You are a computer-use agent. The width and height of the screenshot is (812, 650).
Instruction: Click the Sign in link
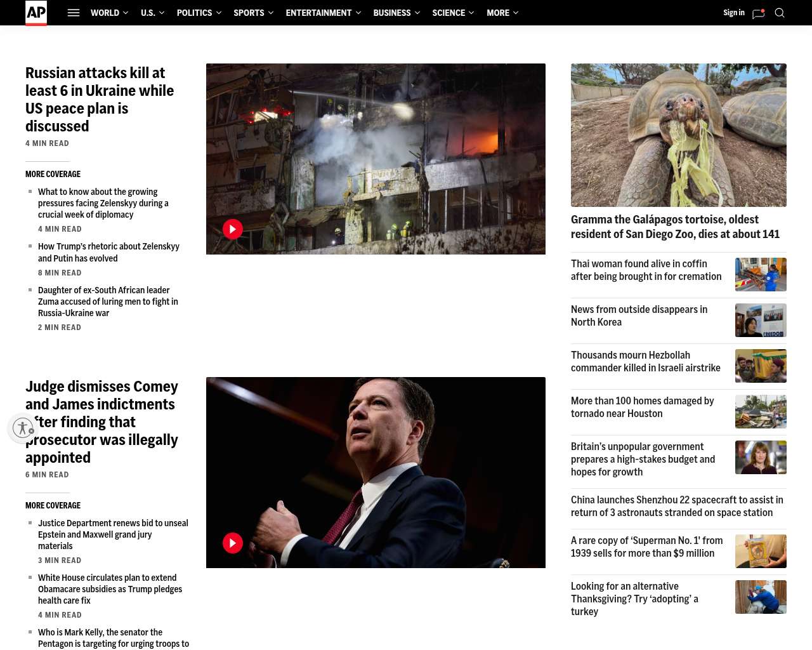[x=733, y=13]
